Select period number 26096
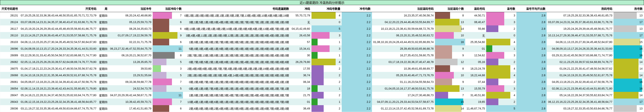The height and width of the screenshot is (112, 644). pos(14,49)
